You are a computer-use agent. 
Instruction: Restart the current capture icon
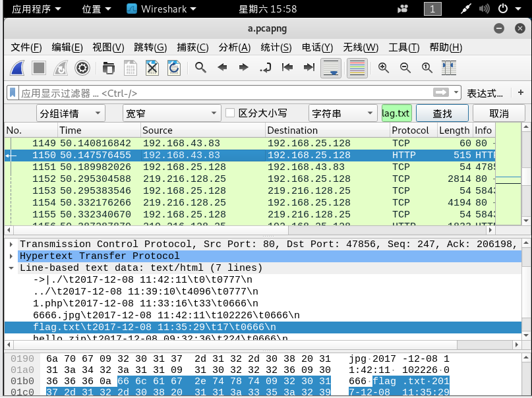(x=61, y=68)
